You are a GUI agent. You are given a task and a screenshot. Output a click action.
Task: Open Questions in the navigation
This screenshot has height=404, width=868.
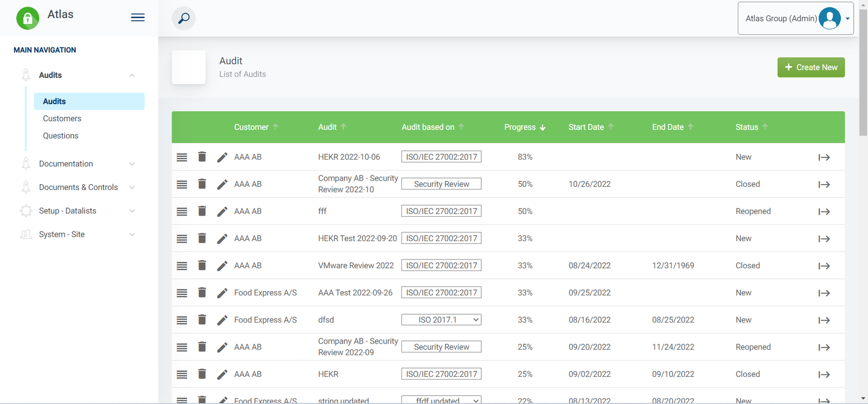(61, 136)
